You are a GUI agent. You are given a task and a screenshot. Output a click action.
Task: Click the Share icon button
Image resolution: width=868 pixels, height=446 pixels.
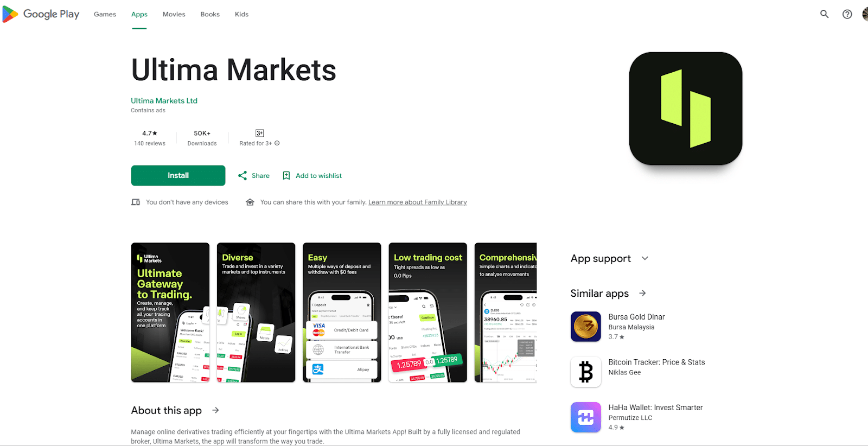tap(242, 176)
